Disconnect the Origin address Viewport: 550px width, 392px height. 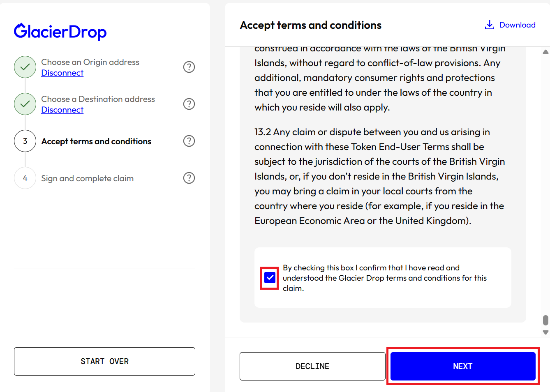tap(62, 73)
